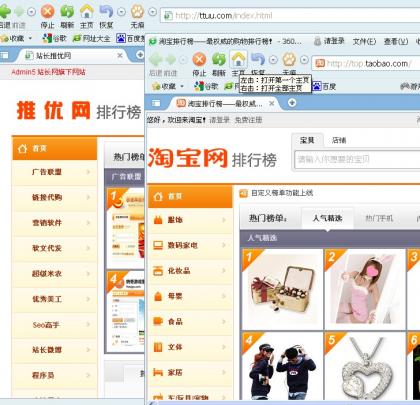The image size is (420, 405).
Task: Click the ttuu.com address bar in back browser
Action: [290, 16]
